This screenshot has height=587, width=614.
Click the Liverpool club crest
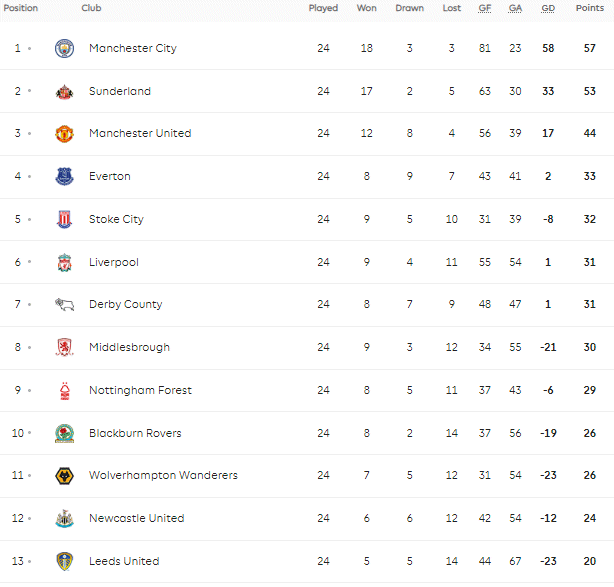[65, 262]
